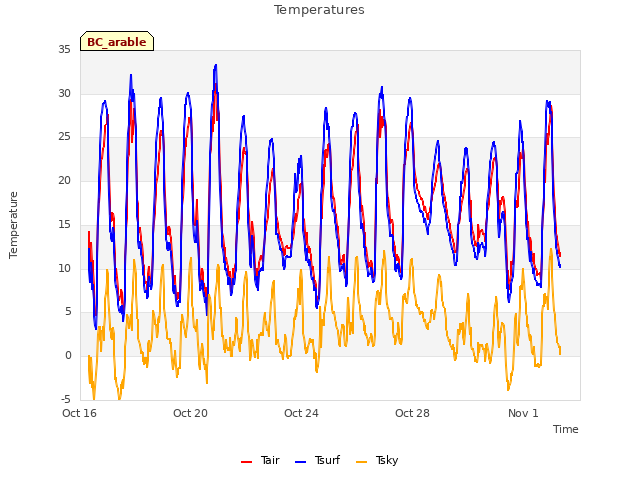Select the BC_arable annotation label
Screen dimensions: 640x480
(x=117, y=41)
